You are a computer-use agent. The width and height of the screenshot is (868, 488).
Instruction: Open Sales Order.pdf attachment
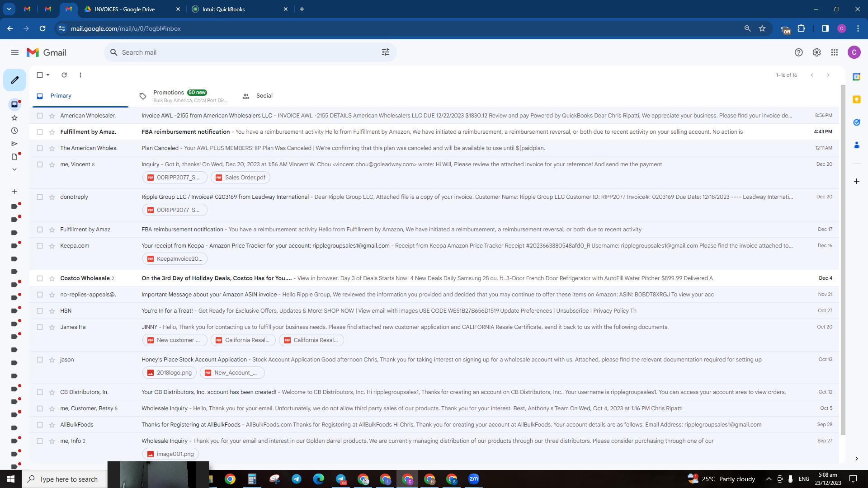tap(241, 178)
